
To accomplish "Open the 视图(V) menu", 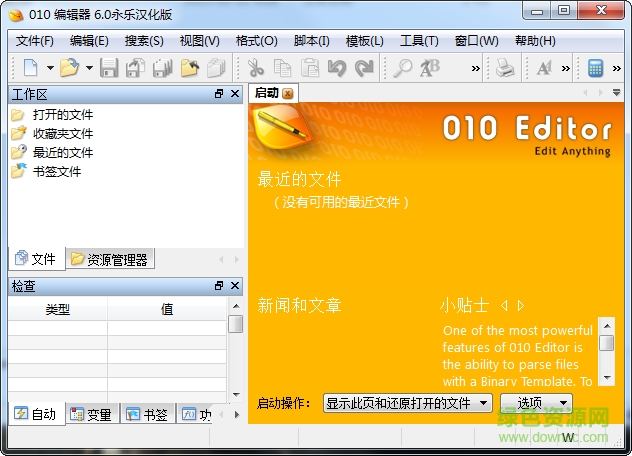I will pyautogui.click(x=200, y=41).
